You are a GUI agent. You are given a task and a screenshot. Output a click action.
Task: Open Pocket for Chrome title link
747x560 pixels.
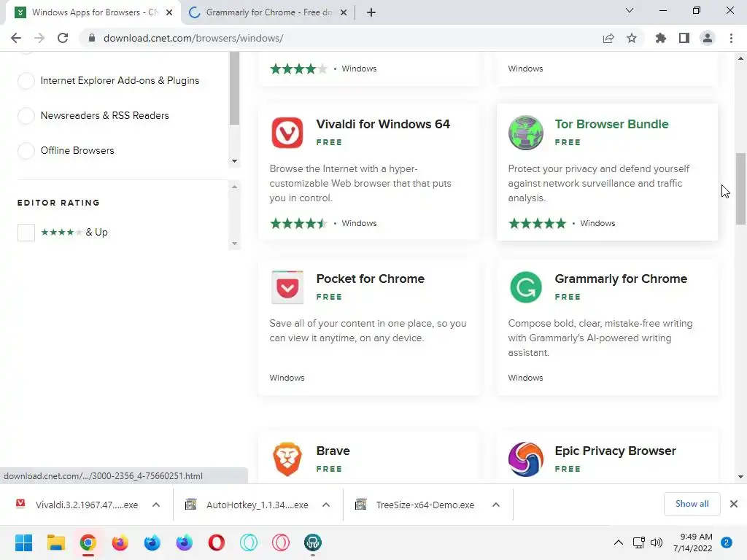[370, 279]
